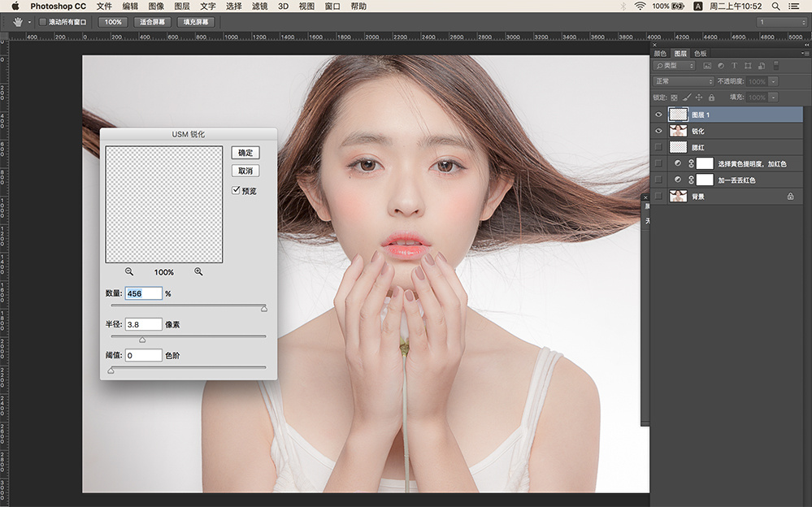Switch to the 图层 panel tab
The width and height of the screenshot is (812, 507).
pos(680,54)
